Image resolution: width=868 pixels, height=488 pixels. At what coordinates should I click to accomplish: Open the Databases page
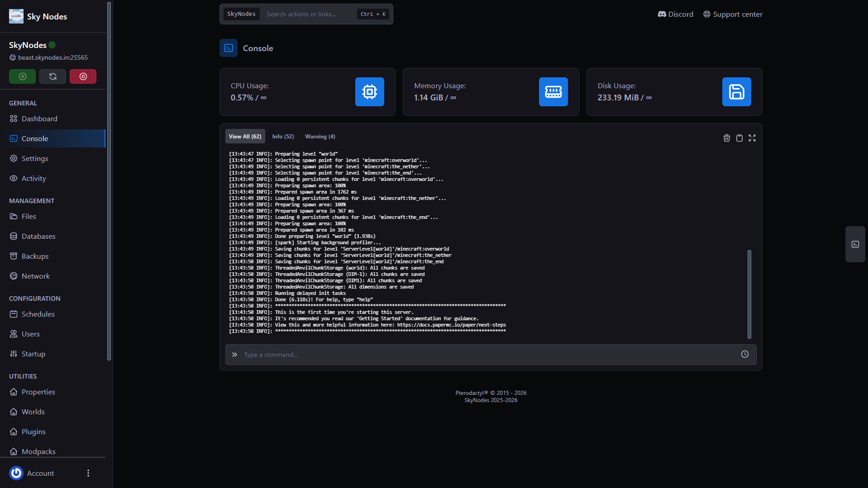coord(52,236)
